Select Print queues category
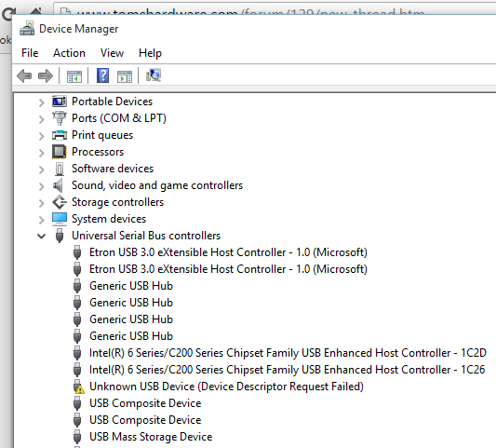The image size is (496, 448). [102, 135]
